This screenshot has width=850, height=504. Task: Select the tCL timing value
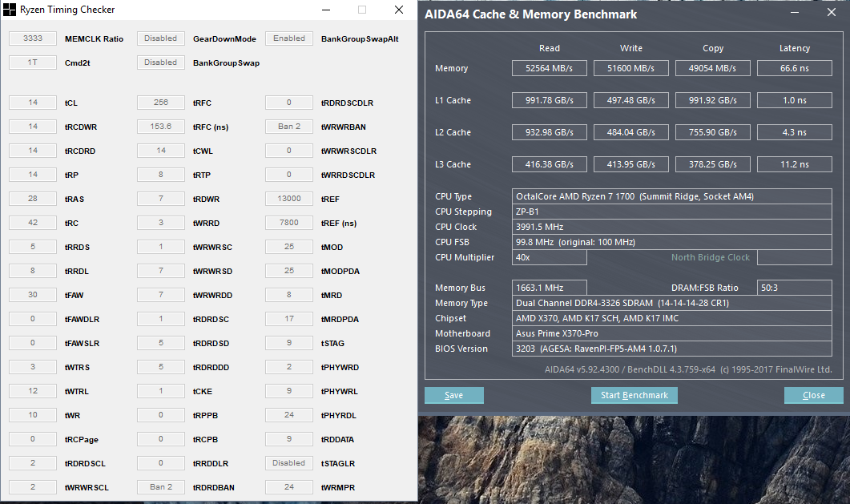click(x=33, y=103)
